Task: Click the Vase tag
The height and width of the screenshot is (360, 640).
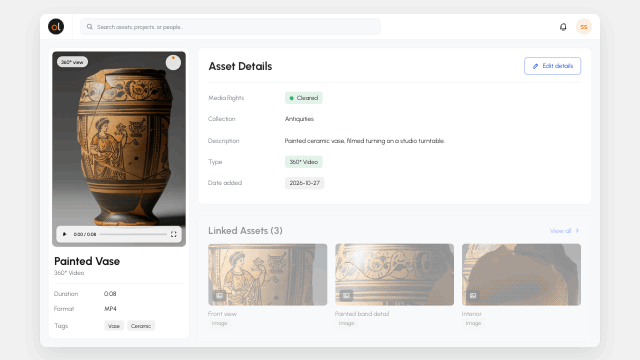Action: click(114, 326)
